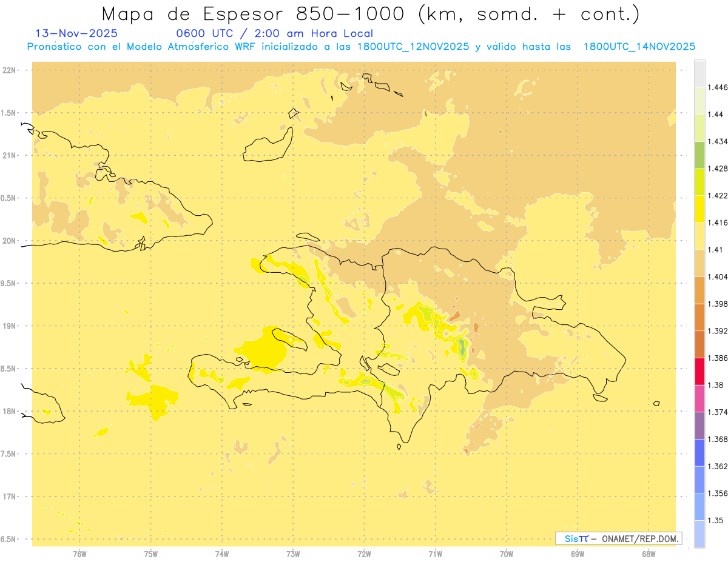Click the 'ONAMET/REP.DOM.' credit label
This screenshot has width=728, height=562.
641,538
